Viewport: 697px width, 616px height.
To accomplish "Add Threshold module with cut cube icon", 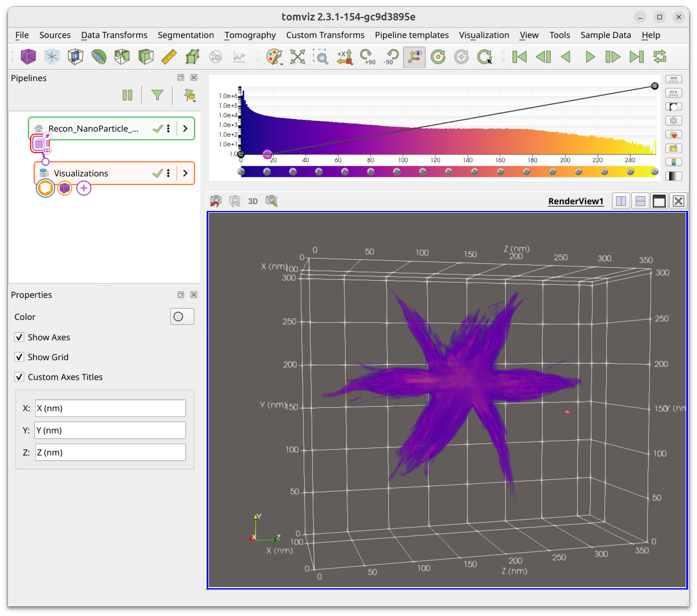I will coord(122,56).
